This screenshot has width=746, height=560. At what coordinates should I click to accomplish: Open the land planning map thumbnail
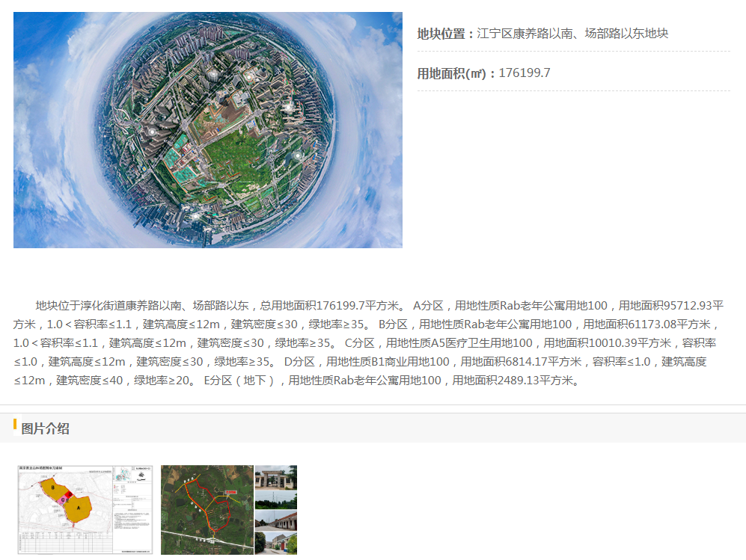click(x=85, y=510)
